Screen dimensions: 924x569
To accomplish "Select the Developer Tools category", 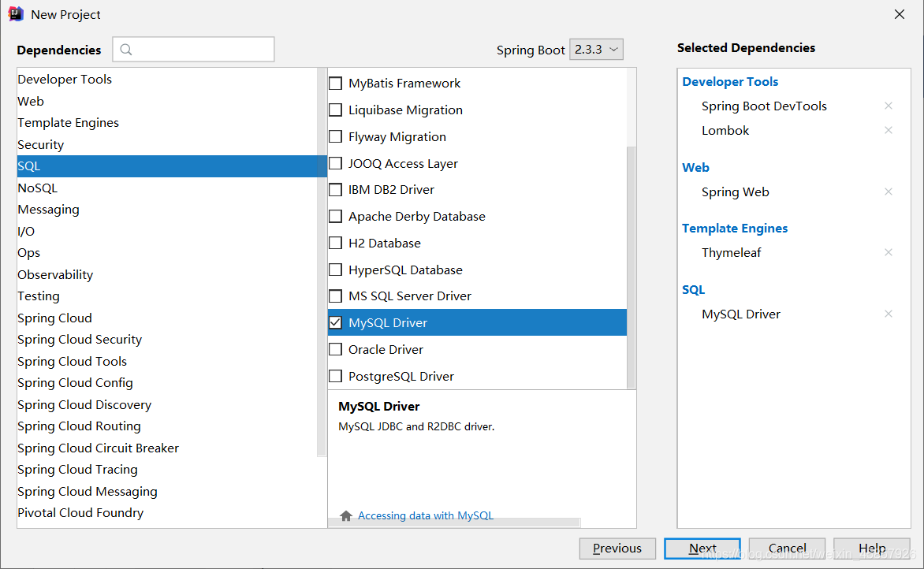I will tap(167, 80).
